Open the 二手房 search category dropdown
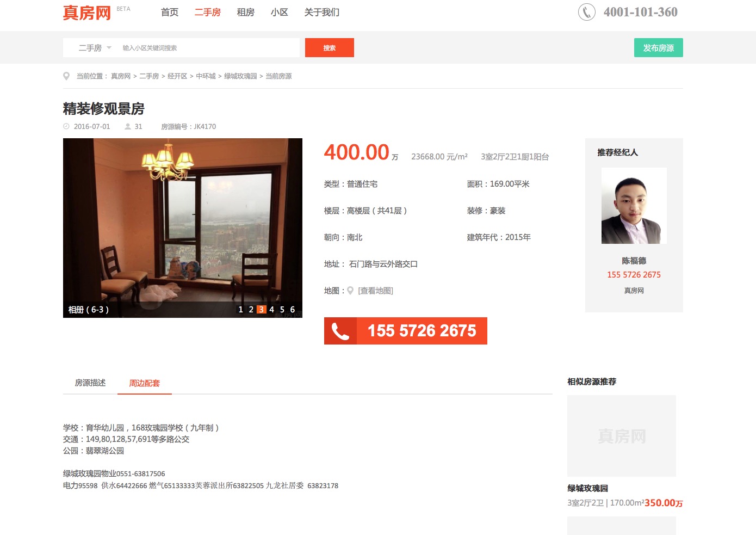756x535 pixels. (95, 48)
